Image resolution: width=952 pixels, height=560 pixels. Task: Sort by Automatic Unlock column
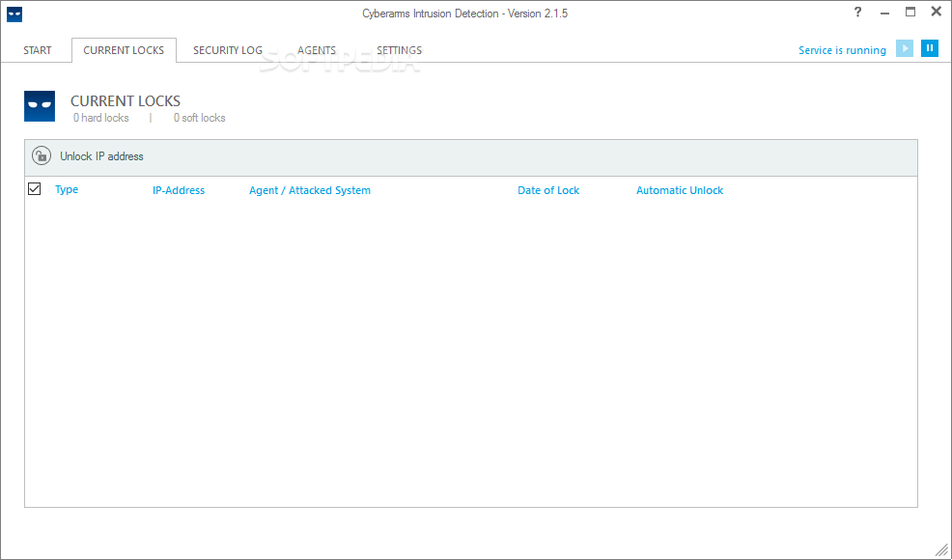click(x=680, y=190)
